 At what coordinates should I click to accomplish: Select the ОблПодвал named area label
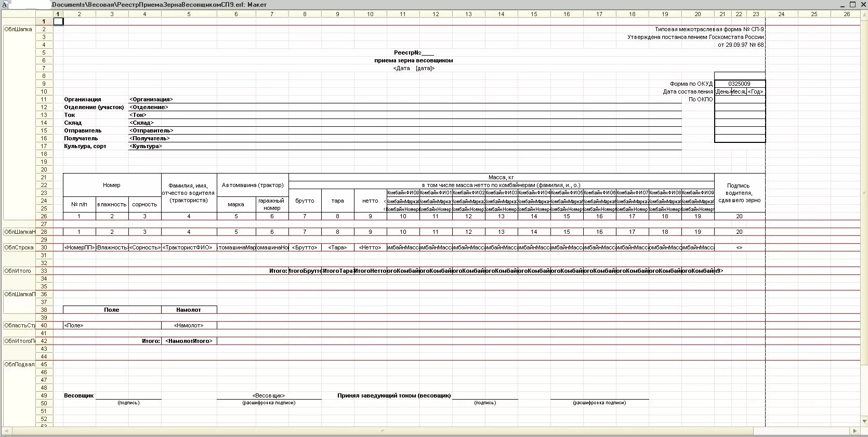point(19,364)
